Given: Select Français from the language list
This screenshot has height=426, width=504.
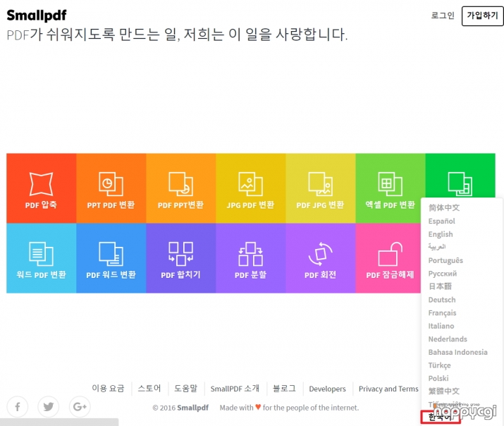Looking at the screenshot, I should (442, 313).
